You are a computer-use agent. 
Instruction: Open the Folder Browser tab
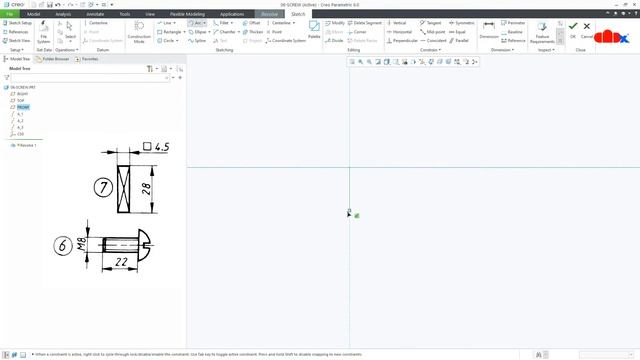tap(52, 59)
